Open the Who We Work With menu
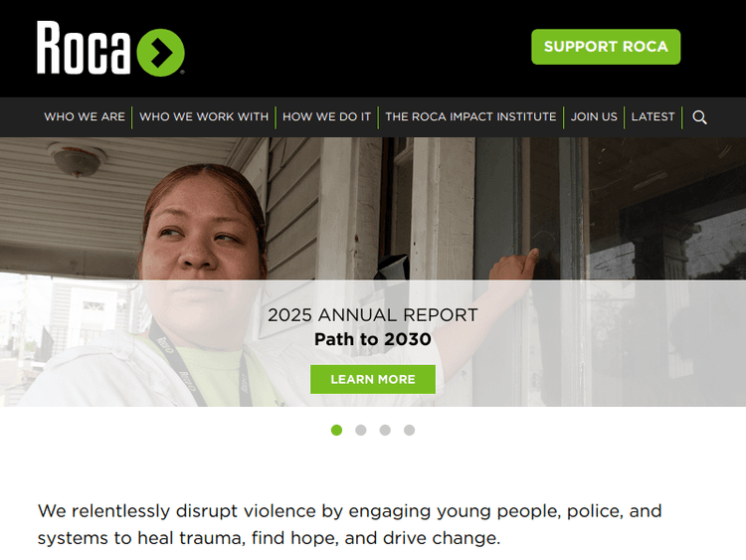This screenshot has height=560, width=746. click(204, 116)
